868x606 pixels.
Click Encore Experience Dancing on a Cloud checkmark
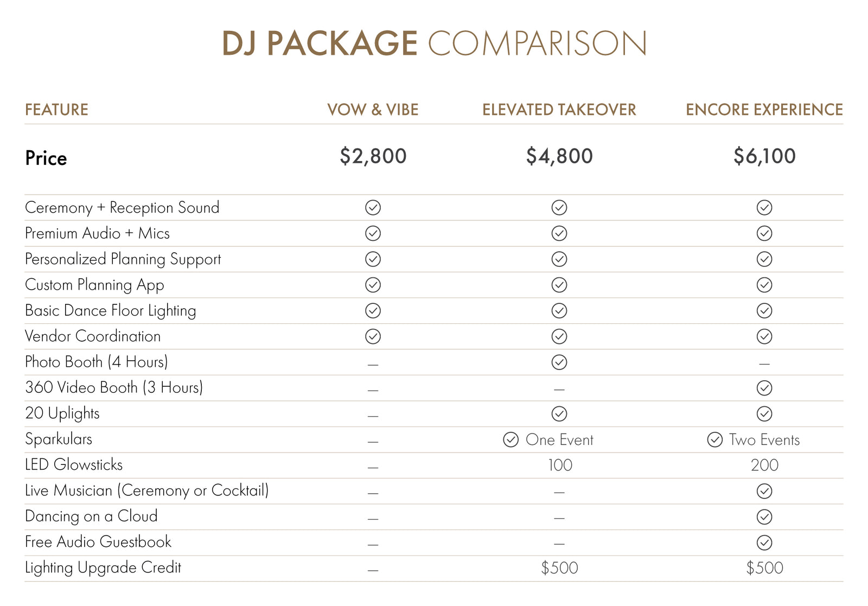(764, 517)
